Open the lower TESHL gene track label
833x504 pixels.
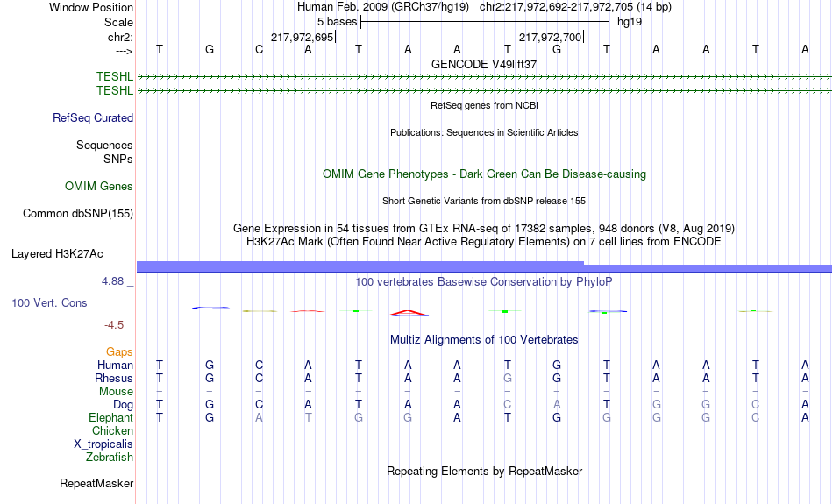tap(114, 90)
